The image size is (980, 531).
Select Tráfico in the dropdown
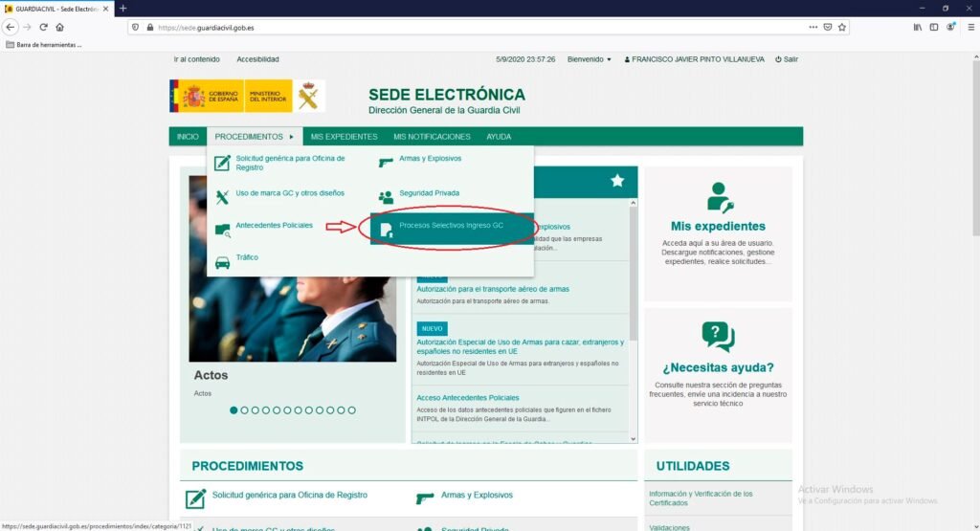tap(247, 257)
